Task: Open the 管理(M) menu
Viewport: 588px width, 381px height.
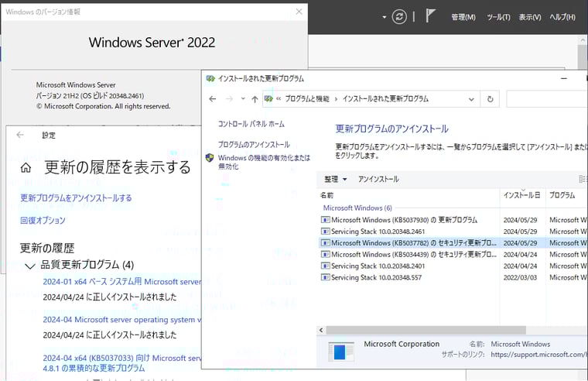Action: [463, 17]
